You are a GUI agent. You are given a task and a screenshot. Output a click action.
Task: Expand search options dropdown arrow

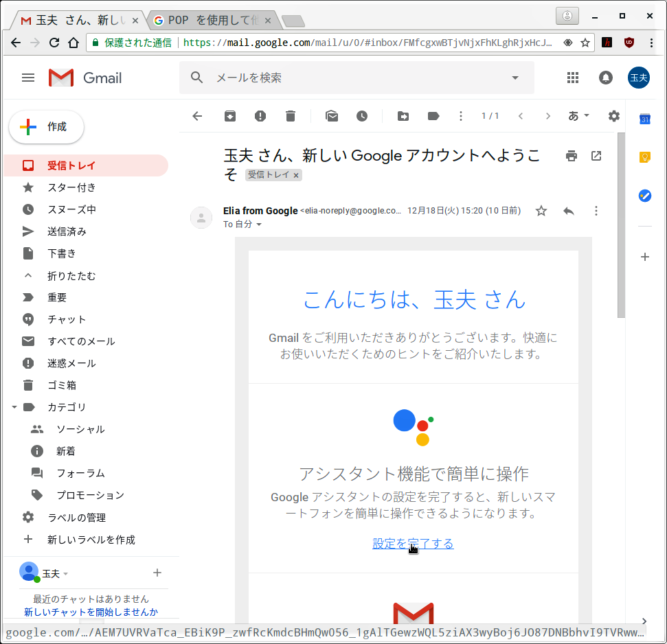click(515, 78)
